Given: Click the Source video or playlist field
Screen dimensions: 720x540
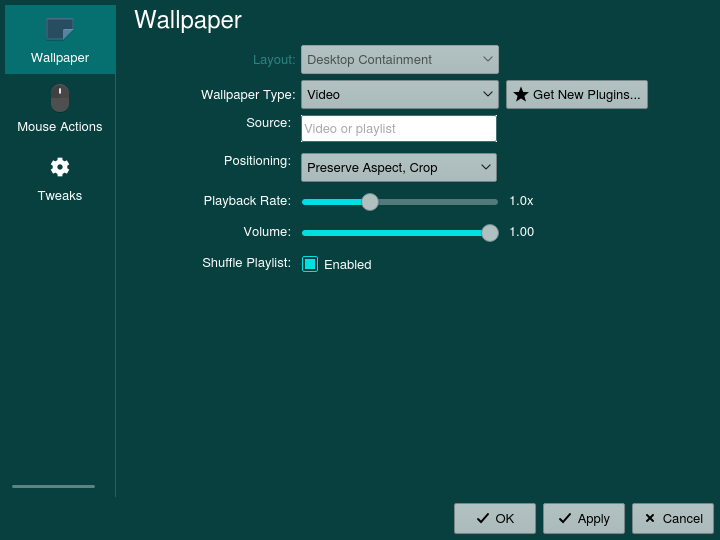Looking at the screenshot, I should pos(399,129).
